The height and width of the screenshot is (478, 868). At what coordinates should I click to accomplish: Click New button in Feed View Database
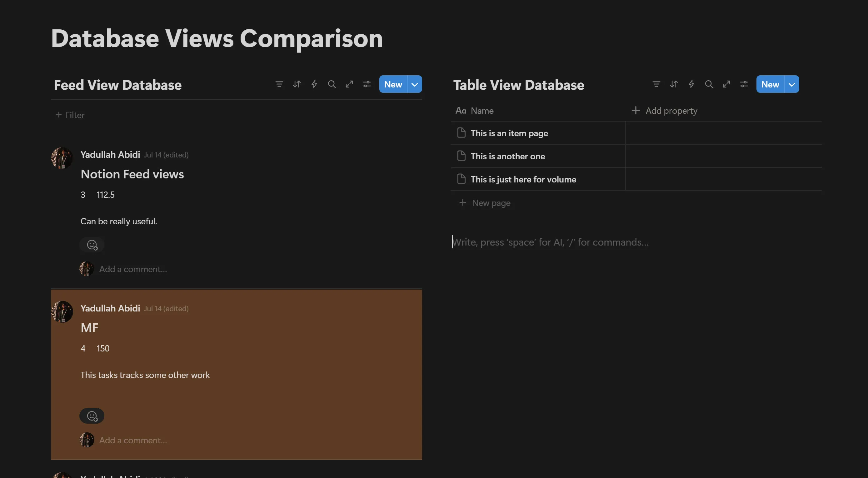click(393, 84)
